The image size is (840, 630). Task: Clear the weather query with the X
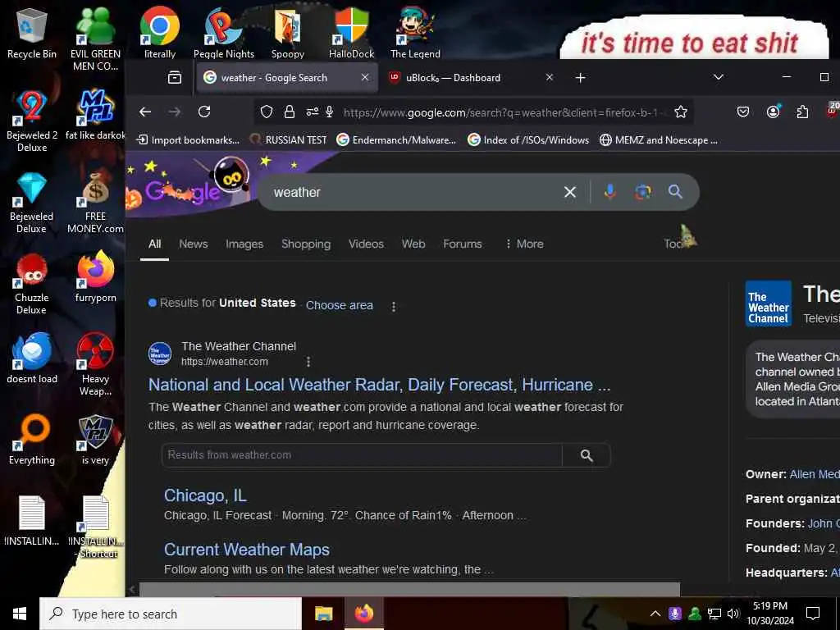pyautogui.click(x=570, y=192)
